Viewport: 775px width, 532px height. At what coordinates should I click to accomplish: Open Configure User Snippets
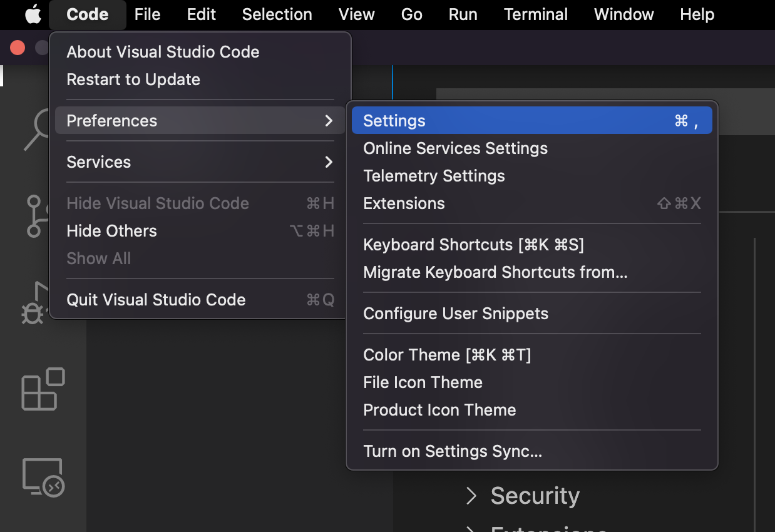(456, 314)
